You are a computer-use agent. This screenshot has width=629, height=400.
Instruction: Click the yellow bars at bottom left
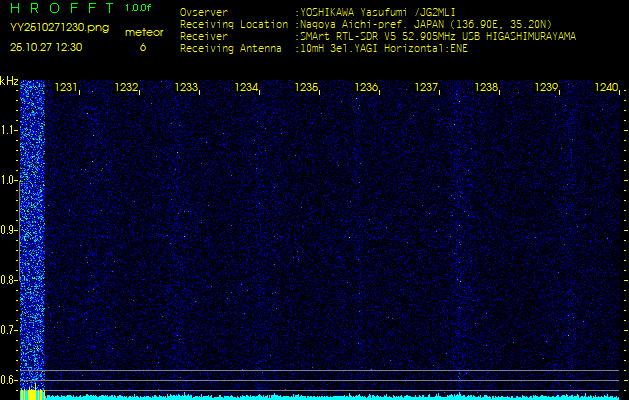coord(32,394)
